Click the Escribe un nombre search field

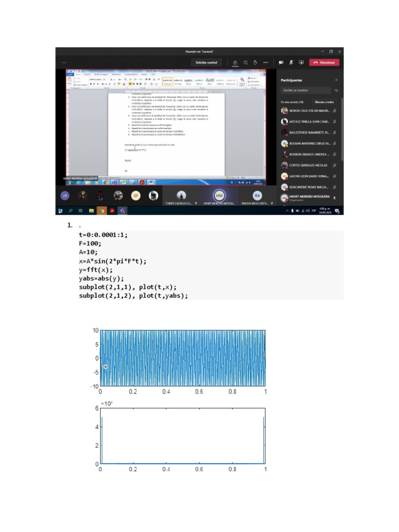pos(305,90)
